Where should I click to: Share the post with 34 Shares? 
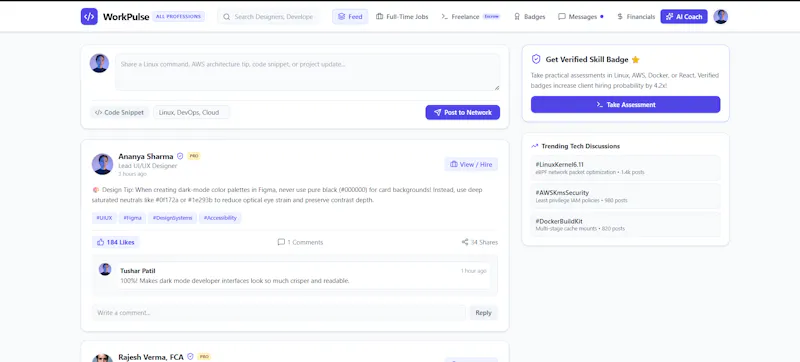pyautogui.click(x=480, y=242)
